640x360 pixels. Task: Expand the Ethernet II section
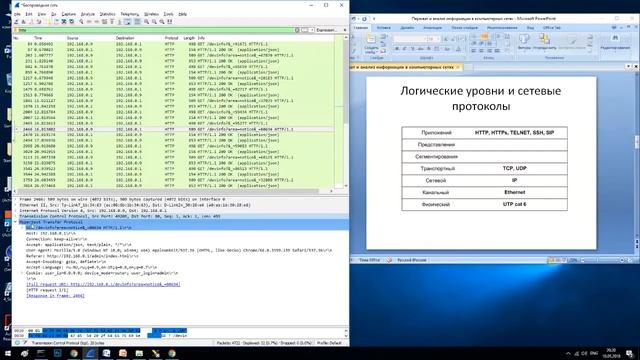click(x=16, y=205)
